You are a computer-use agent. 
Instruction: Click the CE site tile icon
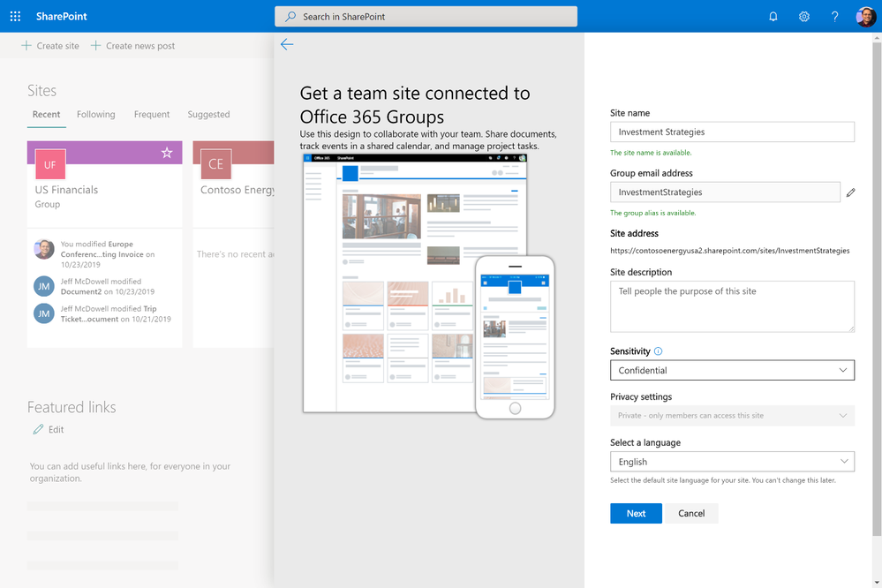click(x=216, y=164)
